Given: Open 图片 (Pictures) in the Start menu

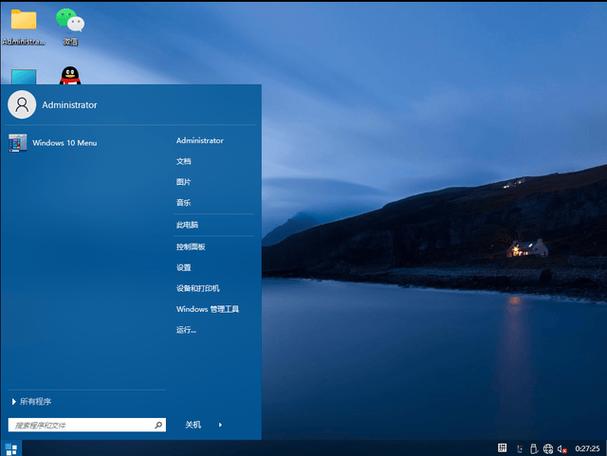Looking at the screenshot, I should click(x=183, y=182).
